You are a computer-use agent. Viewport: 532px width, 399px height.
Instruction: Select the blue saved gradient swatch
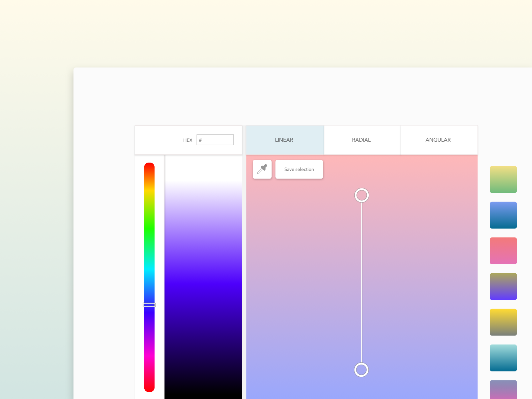(503, 215)
